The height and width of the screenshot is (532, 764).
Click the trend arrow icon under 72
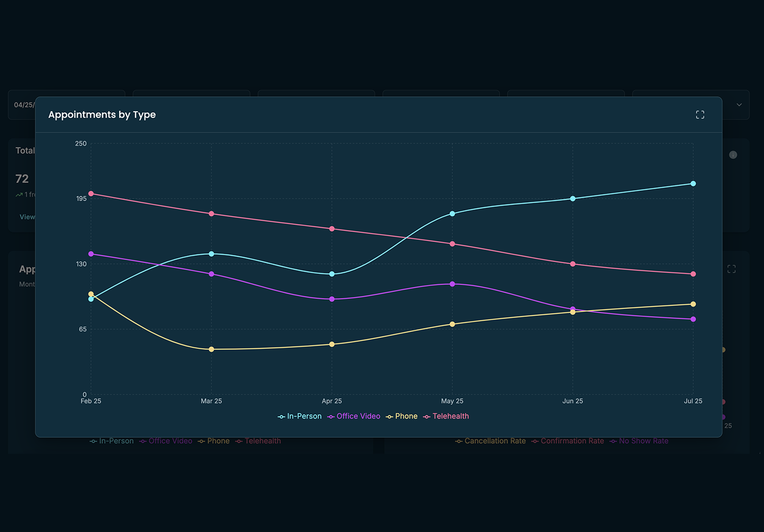19,195
